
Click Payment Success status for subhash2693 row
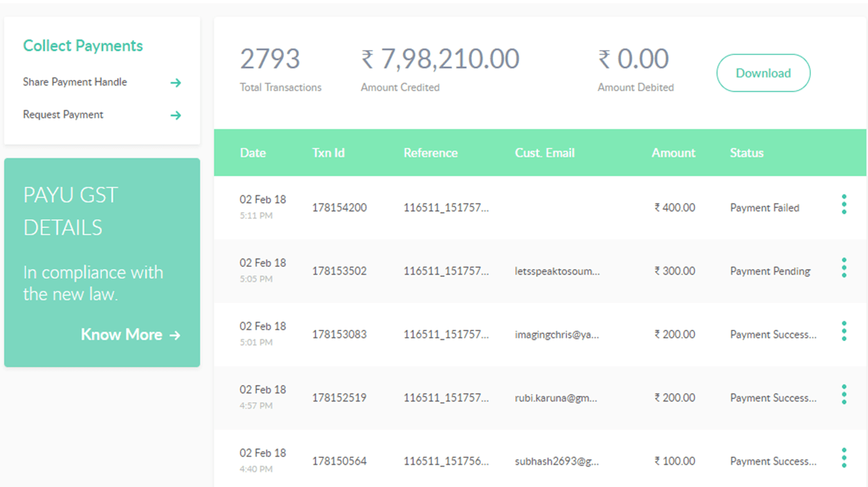tap(773, 461)
